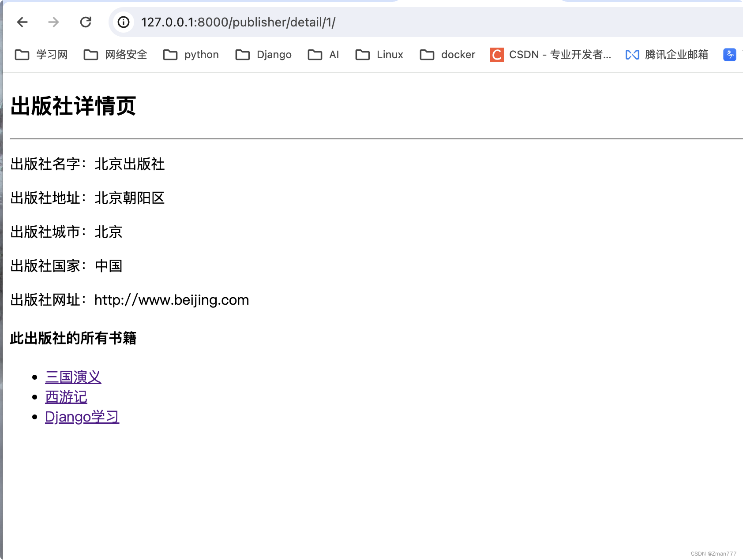Click the 出版社详情页 heading

[x=73, y=106]
